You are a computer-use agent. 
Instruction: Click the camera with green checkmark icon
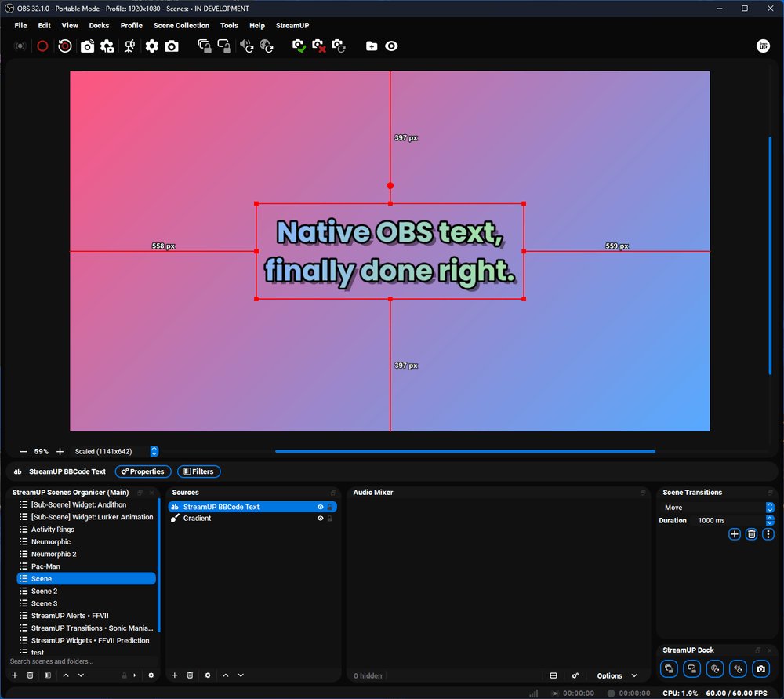click(x=299, y=46)
